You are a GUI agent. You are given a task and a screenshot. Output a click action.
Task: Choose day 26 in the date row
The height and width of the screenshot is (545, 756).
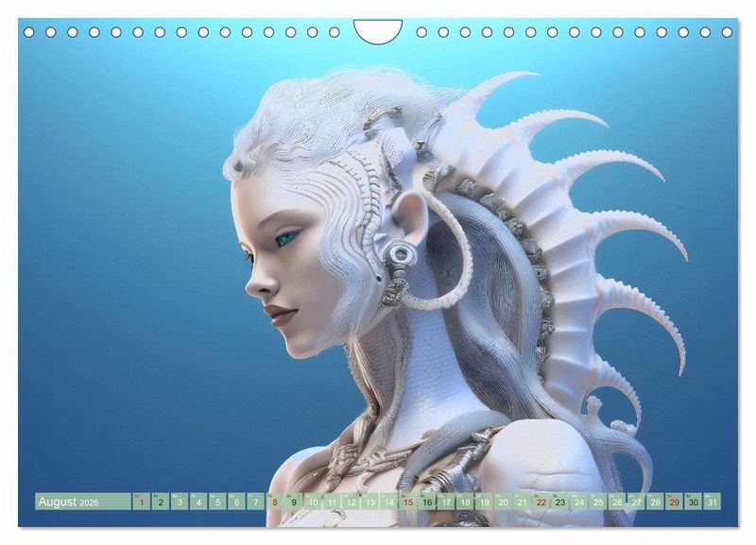[617, 502]
